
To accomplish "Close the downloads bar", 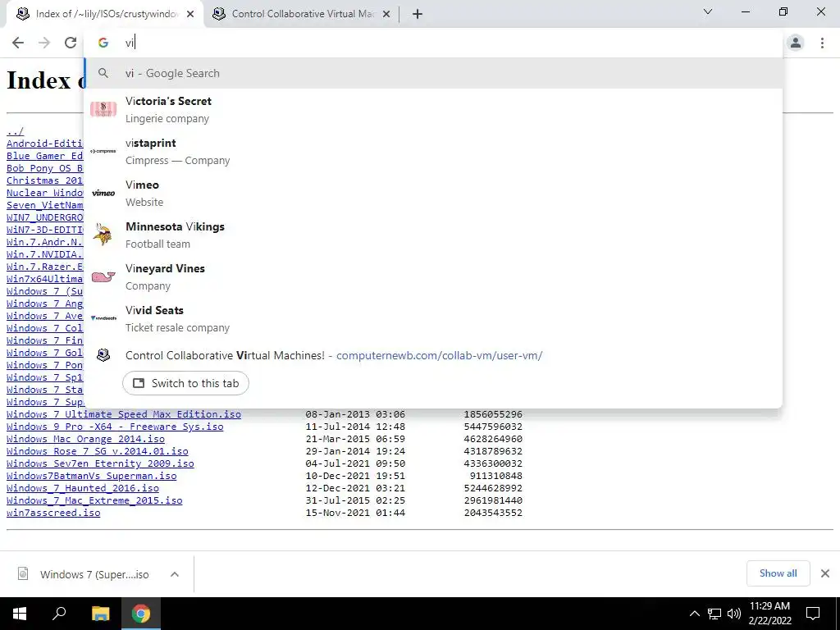I will click(825, 573).
